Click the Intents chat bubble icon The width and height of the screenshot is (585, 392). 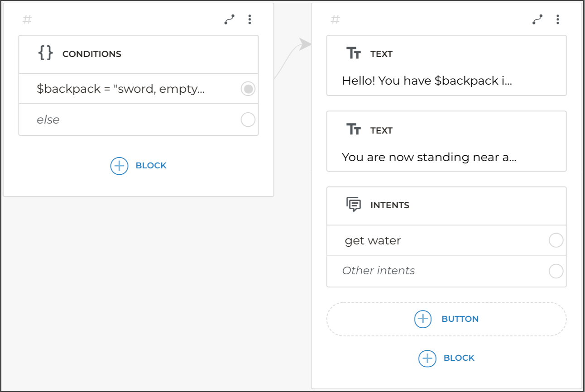point(354,205)
